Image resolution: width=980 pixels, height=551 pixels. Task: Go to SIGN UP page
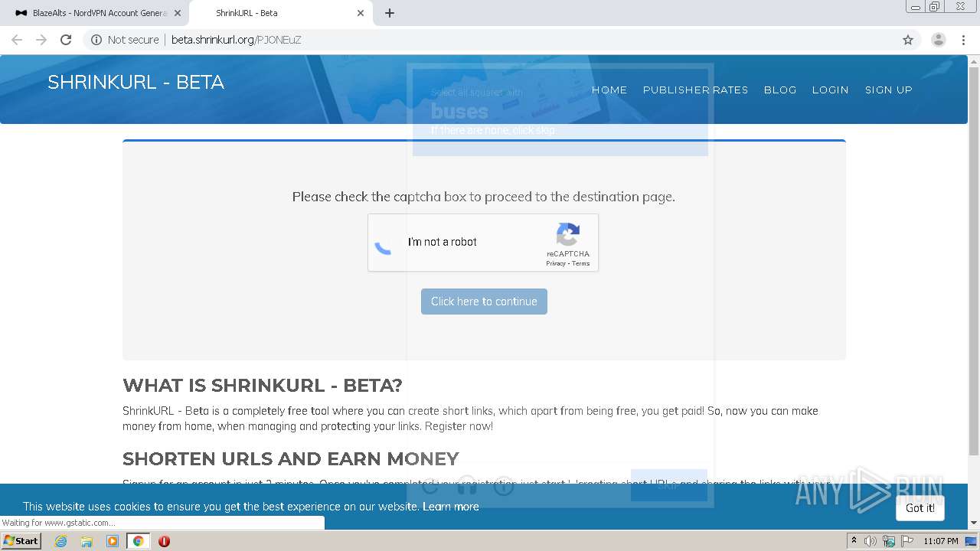coord(889,90)
